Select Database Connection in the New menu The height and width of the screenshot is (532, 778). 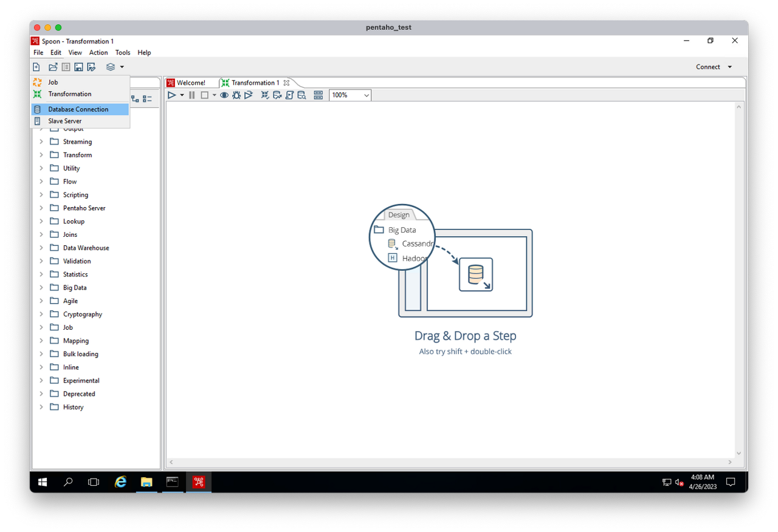80,109
